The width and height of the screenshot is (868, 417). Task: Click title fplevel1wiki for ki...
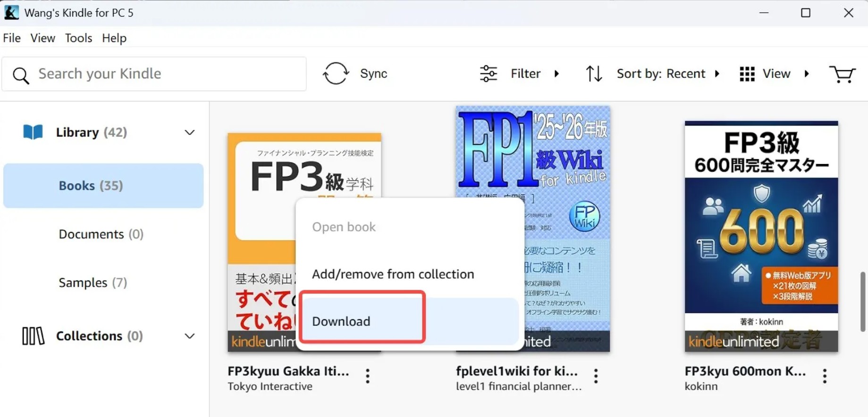[517, 371]
